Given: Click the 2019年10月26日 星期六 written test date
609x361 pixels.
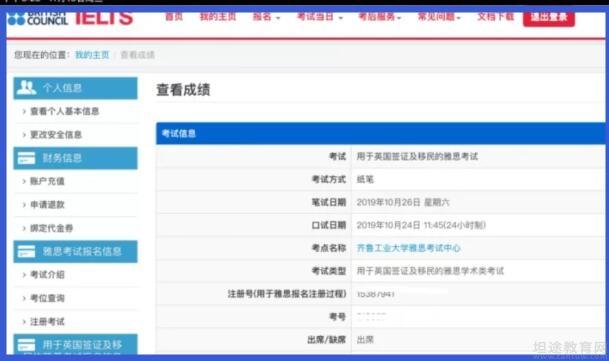Looking at the screenshot, I should (x=403, y=202).
